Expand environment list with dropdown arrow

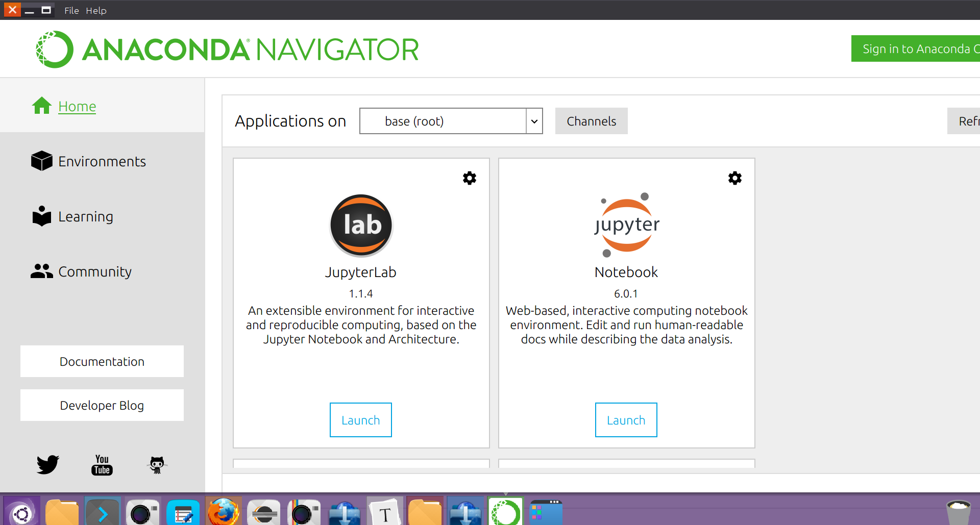(x=534, y=121)
